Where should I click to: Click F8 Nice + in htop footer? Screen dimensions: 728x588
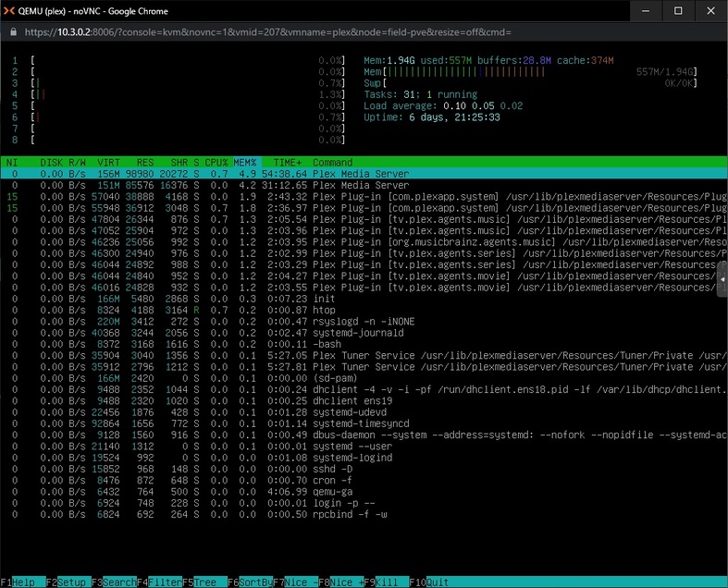click(x=341, y=582)
